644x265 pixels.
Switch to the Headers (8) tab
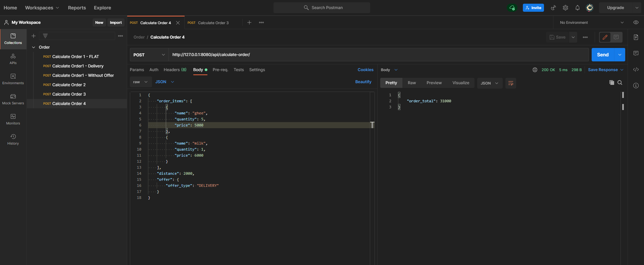[175, 70]
